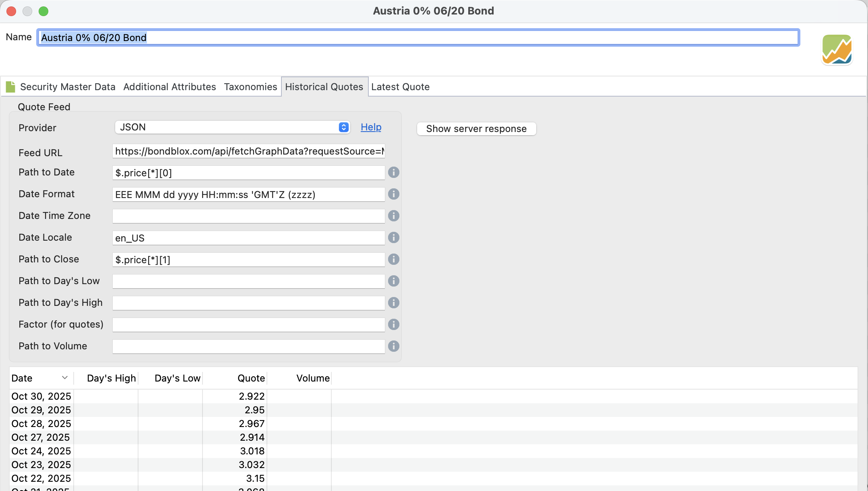Click the Feed URL text field
The height and width of the screenshot is (491, 868).
click(248, 152)
